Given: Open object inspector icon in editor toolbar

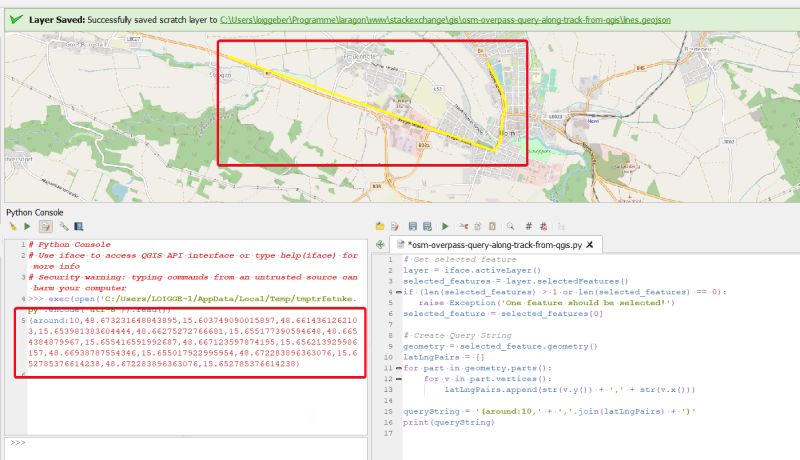Looking at the screenshot, I should click(x=561, y=226).
